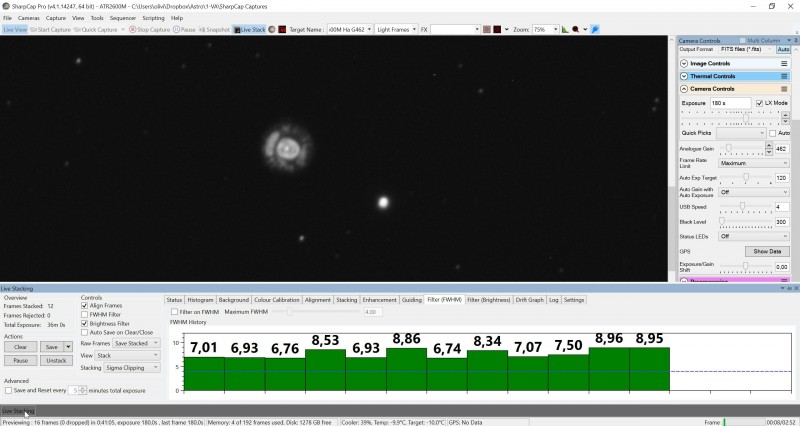Click the dark red square icon before Target Name
This screenshot has height=426, width=800.
coord(282,30)
